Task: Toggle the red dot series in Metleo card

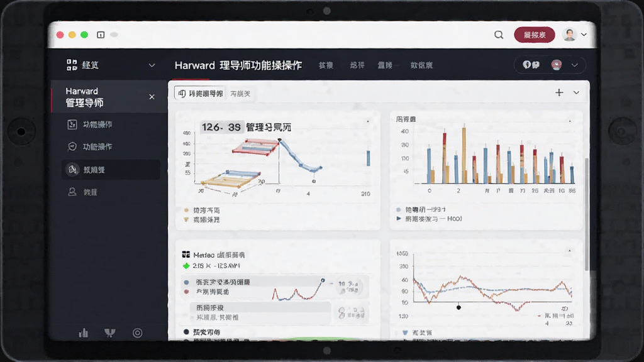Action: pos(186,292)
